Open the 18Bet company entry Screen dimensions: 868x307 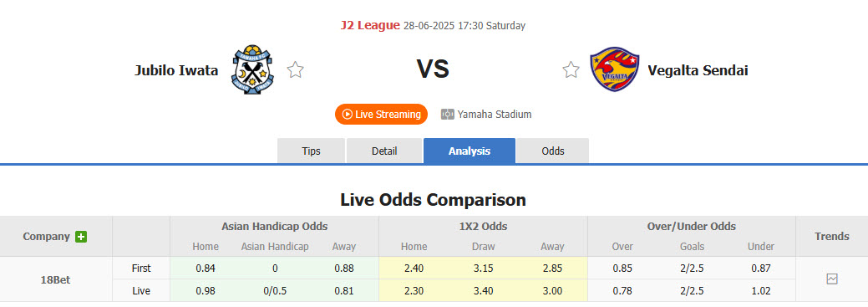pyautogui.click(x=55, y=280)
